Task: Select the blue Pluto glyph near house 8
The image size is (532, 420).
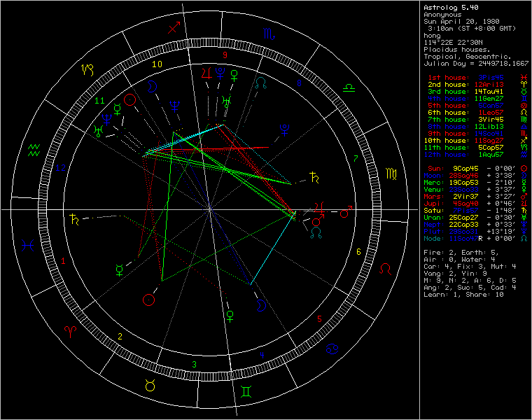Action: click(x=284, y=129)
